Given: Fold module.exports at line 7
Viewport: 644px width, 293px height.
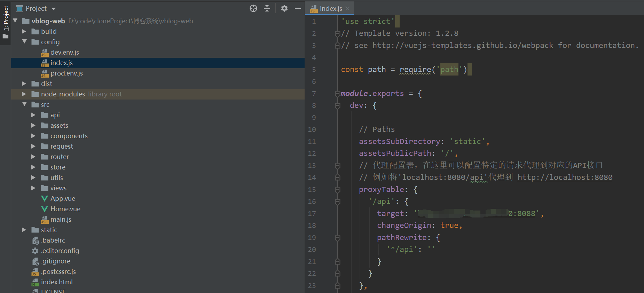Looking at the screenshot, I should pyautogui.click(x=337, y=94).
